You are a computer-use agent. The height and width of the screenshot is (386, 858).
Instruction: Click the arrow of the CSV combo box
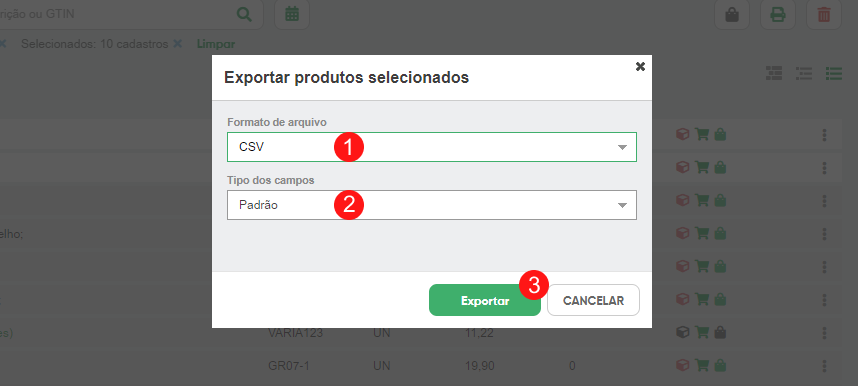622,147
